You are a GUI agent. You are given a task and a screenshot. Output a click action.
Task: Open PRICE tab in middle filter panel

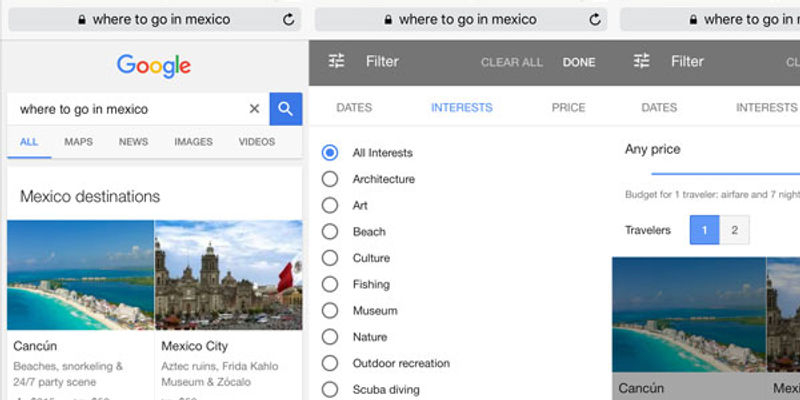(568, 108)
